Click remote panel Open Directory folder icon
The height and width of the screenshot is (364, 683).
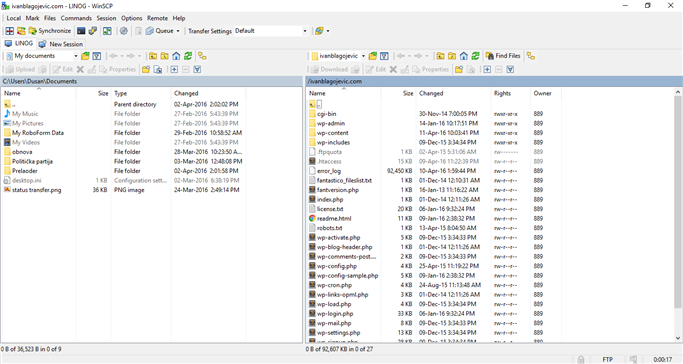click(x=373, y=56)
